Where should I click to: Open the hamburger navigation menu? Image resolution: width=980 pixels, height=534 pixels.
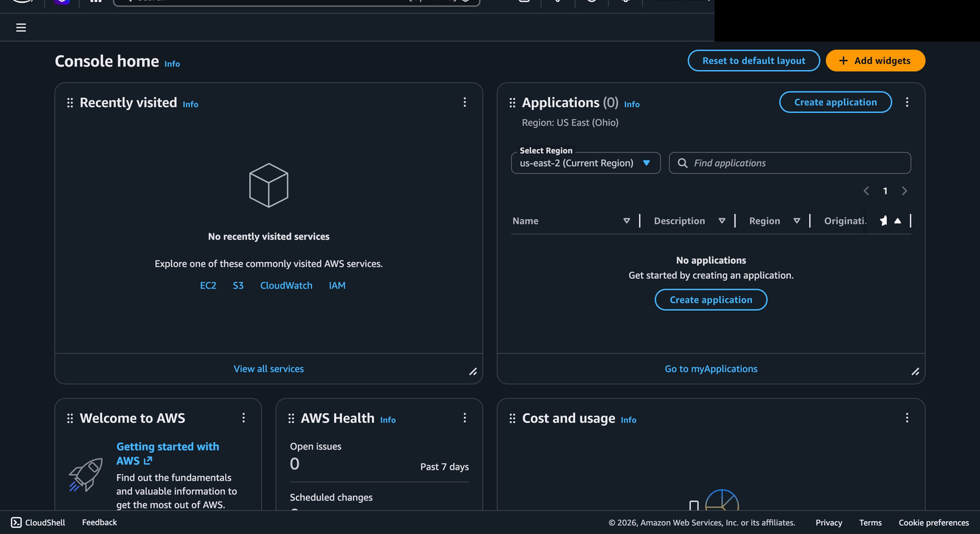pos(21,28)
